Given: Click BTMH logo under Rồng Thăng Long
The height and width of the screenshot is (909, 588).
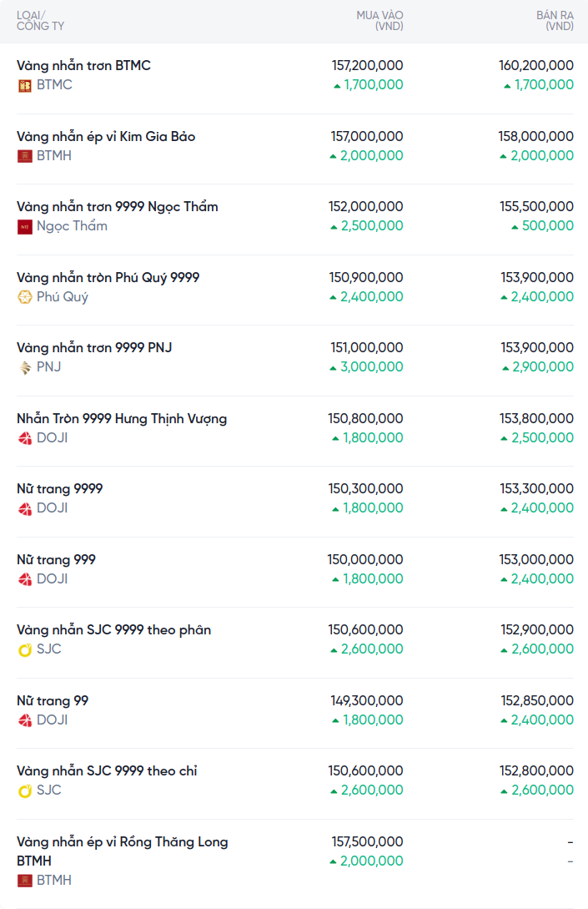Looking at the screenshot, I should [25, 881].
